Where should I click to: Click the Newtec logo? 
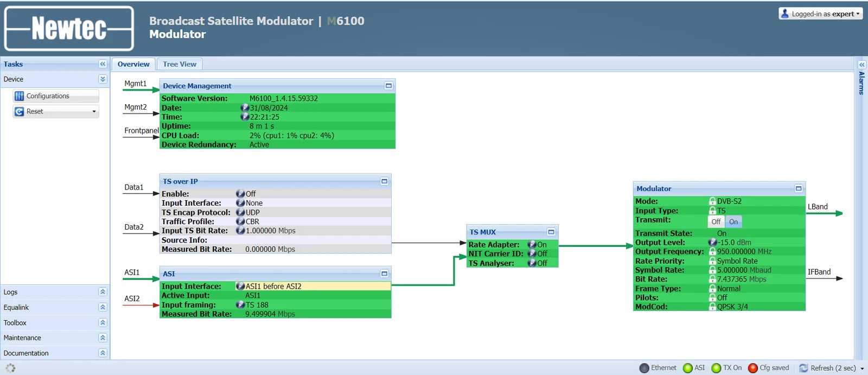[69, 28]
